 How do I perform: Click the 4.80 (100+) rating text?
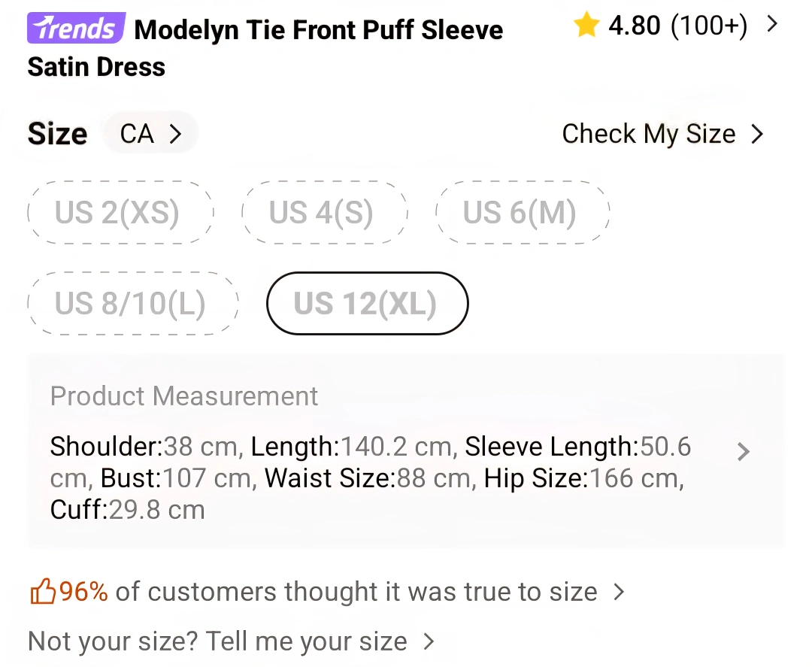click(x=677, y=26)
